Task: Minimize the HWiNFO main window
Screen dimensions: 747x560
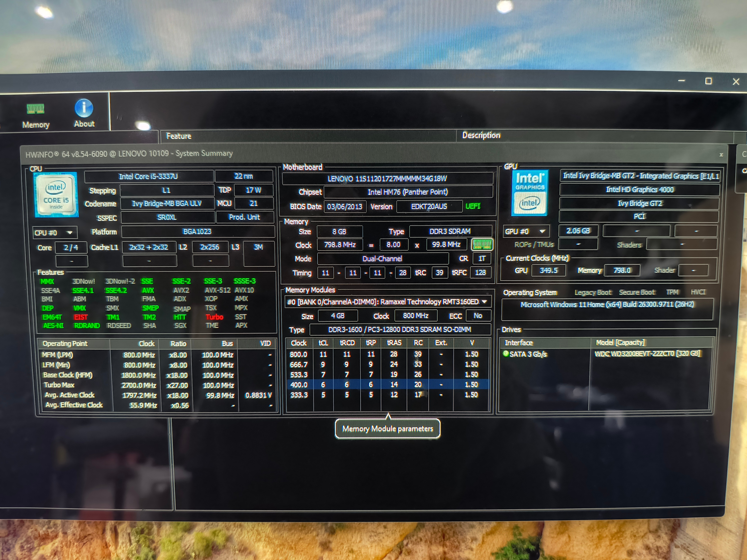Action: pyautogui.click(x=682, y=81)
